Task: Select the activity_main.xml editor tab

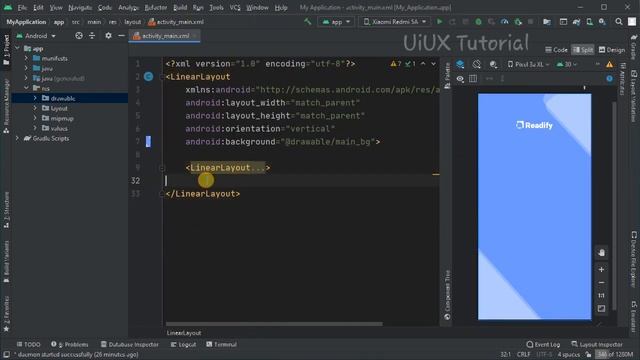Action: point(165,36)
